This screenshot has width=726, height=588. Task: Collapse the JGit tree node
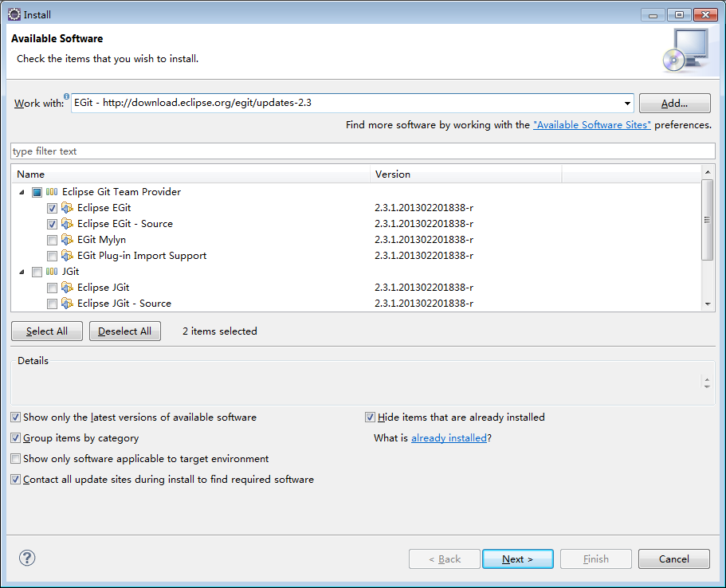point(22,272)
